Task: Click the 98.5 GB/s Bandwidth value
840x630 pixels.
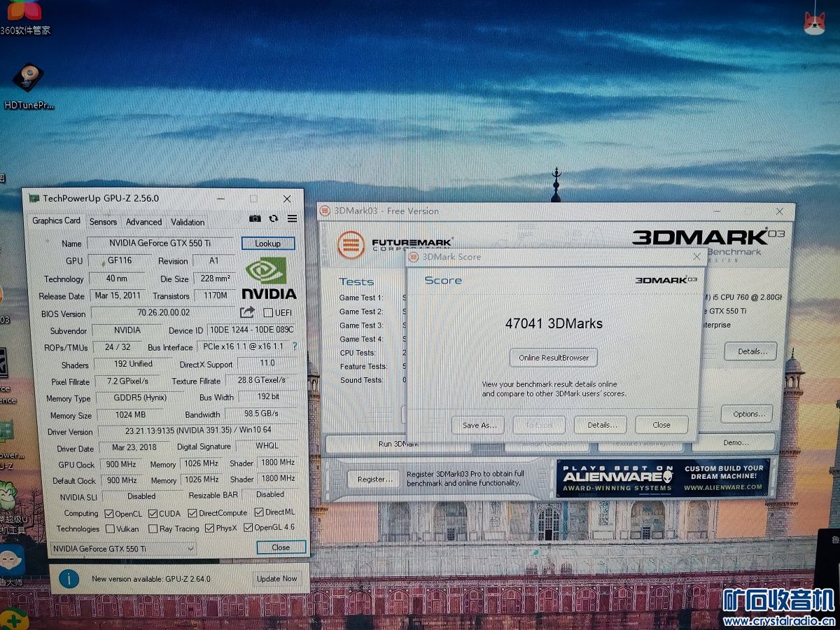Action: click(262, 414)
